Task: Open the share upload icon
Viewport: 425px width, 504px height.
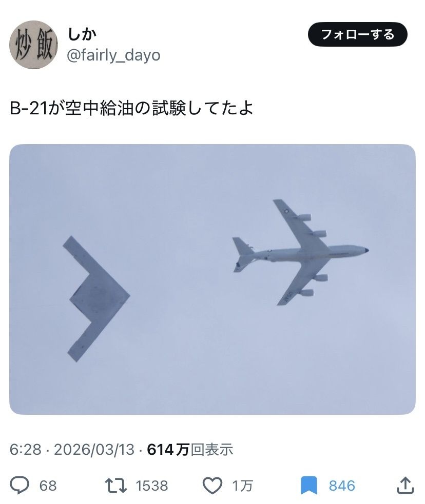Action: click(x=405, y=485)
